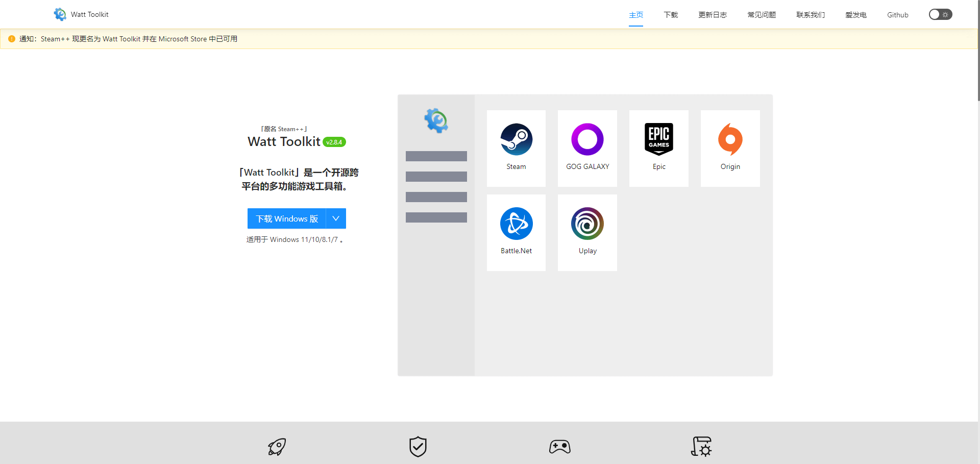Click the Epic Games logo
Screen dimensions: 980x464
click(659, 139)
